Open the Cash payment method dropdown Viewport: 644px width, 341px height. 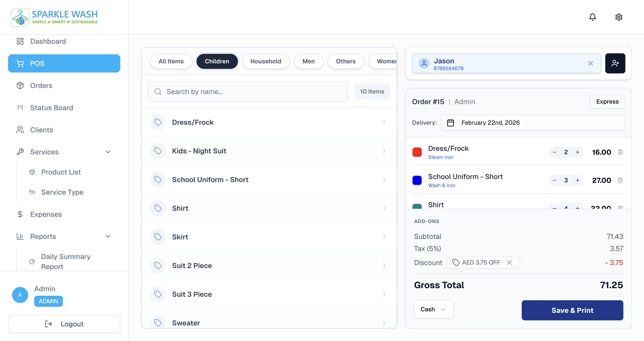coord(433,309)
